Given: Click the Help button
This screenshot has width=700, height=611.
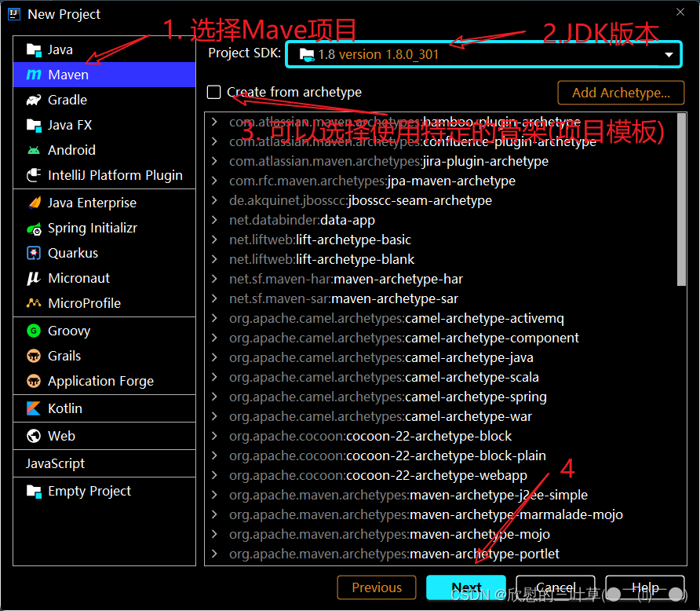Looking at the screenshot, I should (x=645, y=587).
